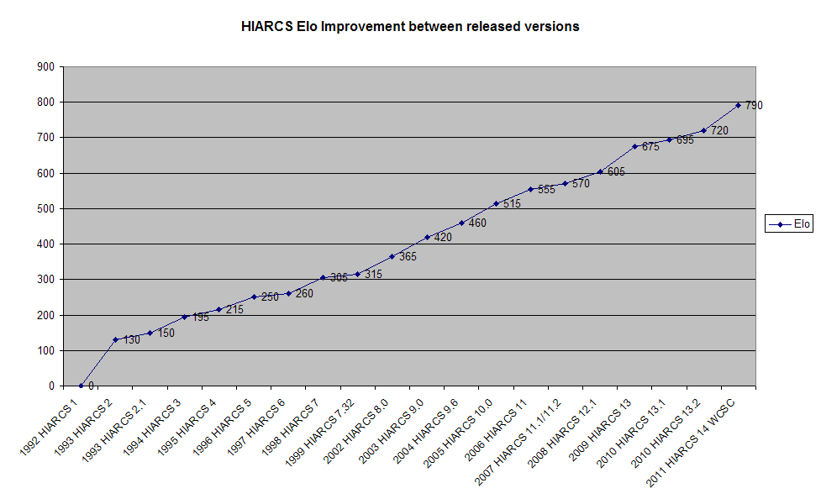Select the data point labeled 130
821x504 pixels.
pos(115,339)
